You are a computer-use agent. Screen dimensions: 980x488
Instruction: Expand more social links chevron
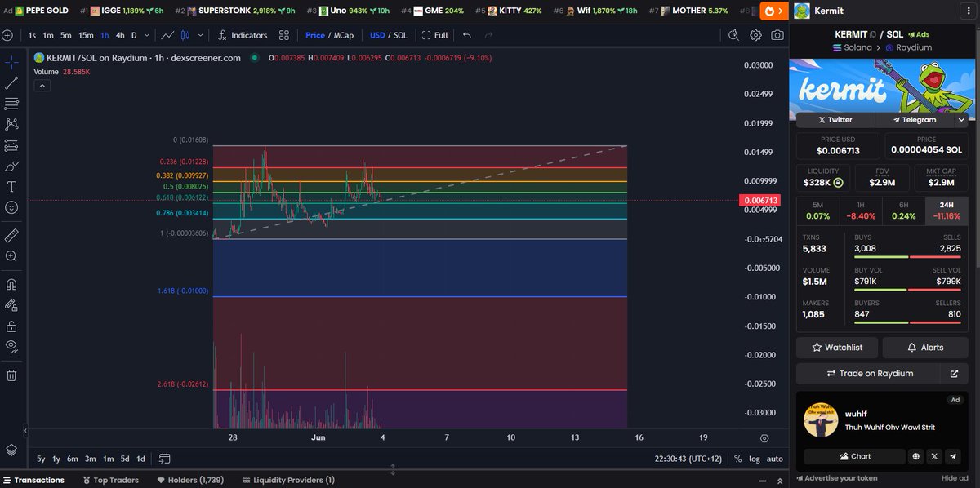point(961,119)
